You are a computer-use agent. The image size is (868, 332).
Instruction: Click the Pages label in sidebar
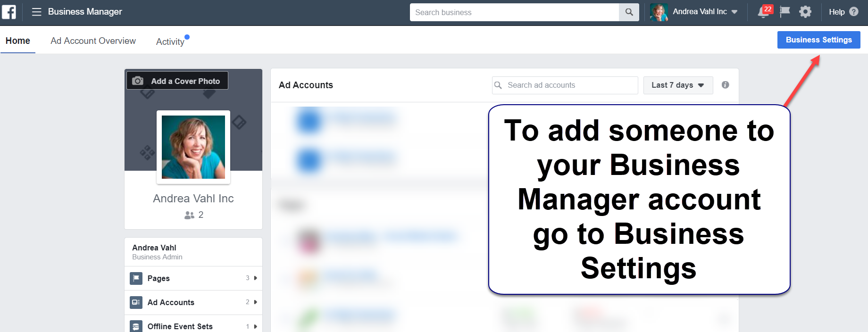pyautogui.click(x=159, y=278)
